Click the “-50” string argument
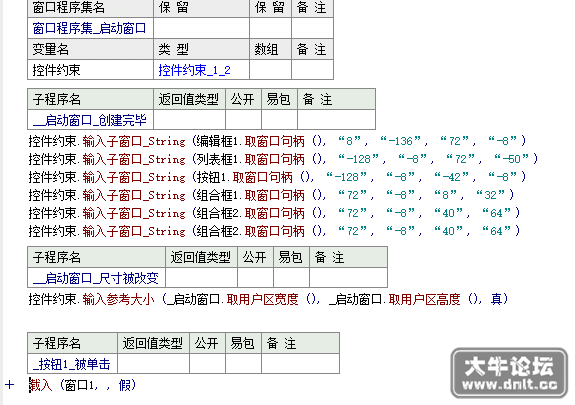The height and width of the screenshot is (405, 575). point(512,159)
